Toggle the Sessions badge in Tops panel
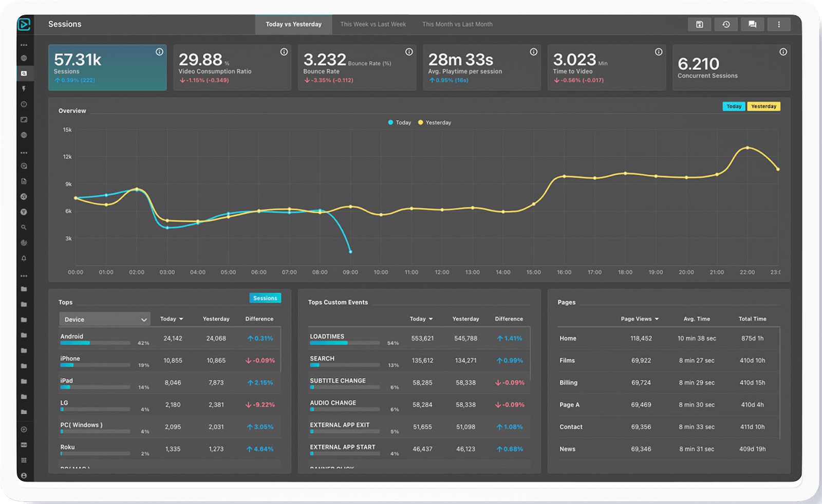The width and height of the screenshot is (822, 504). click(x=265, y=298)
